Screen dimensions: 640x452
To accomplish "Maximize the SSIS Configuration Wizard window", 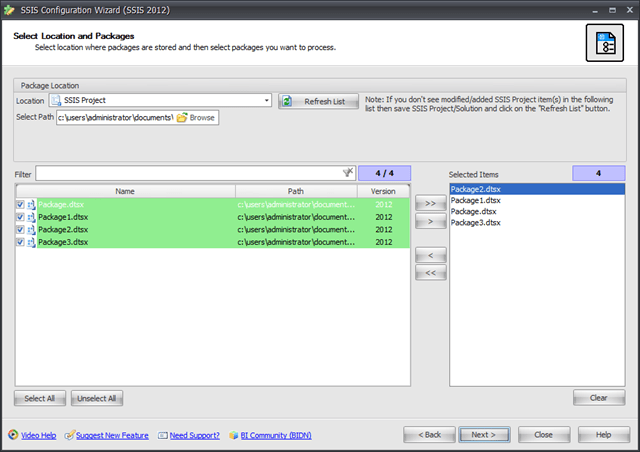I will tap(612, 10).
